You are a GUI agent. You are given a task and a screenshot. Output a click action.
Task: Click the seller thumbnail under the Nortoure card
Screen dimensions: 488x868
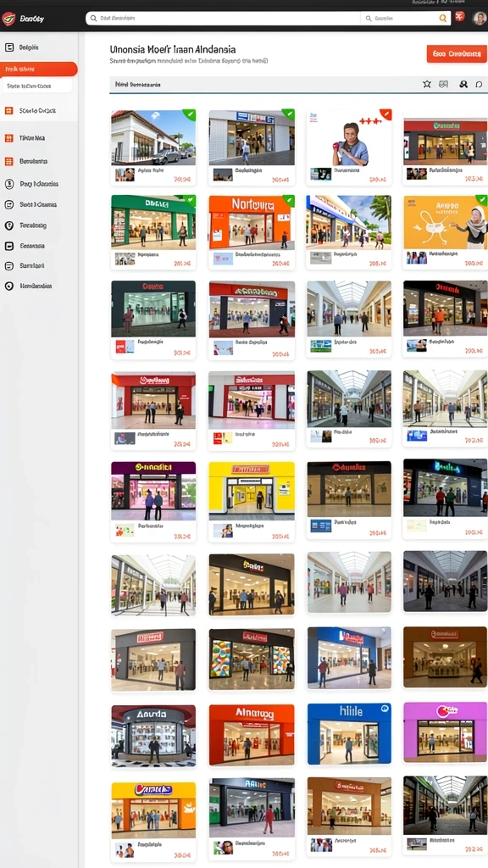click(223, 259)
